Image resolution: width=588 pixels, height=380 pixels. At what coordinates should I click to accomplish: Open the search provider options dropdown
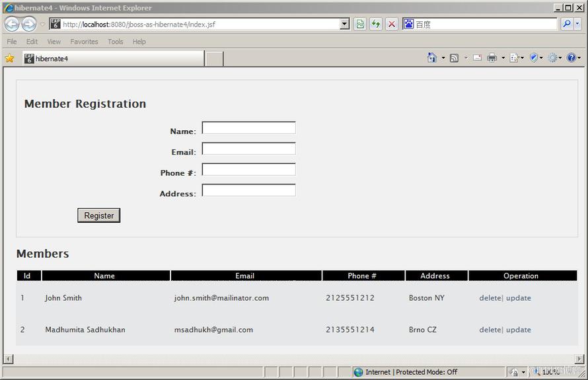click(577, 24)
